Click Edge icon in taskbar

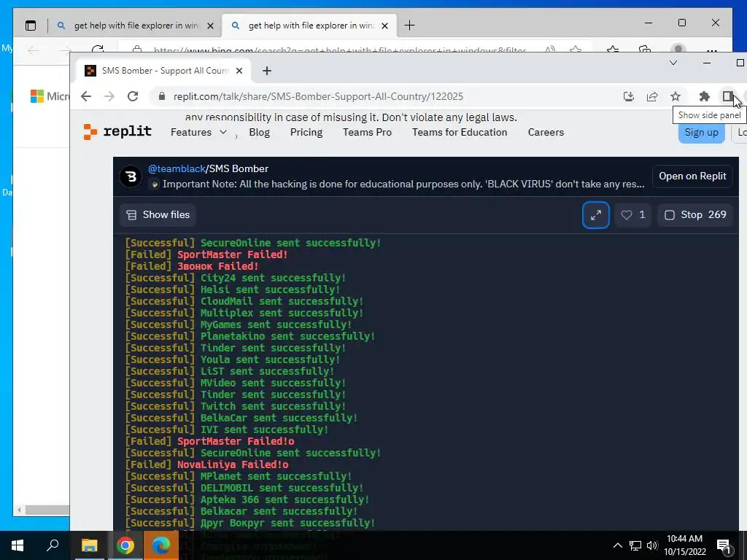coord(161,545)
